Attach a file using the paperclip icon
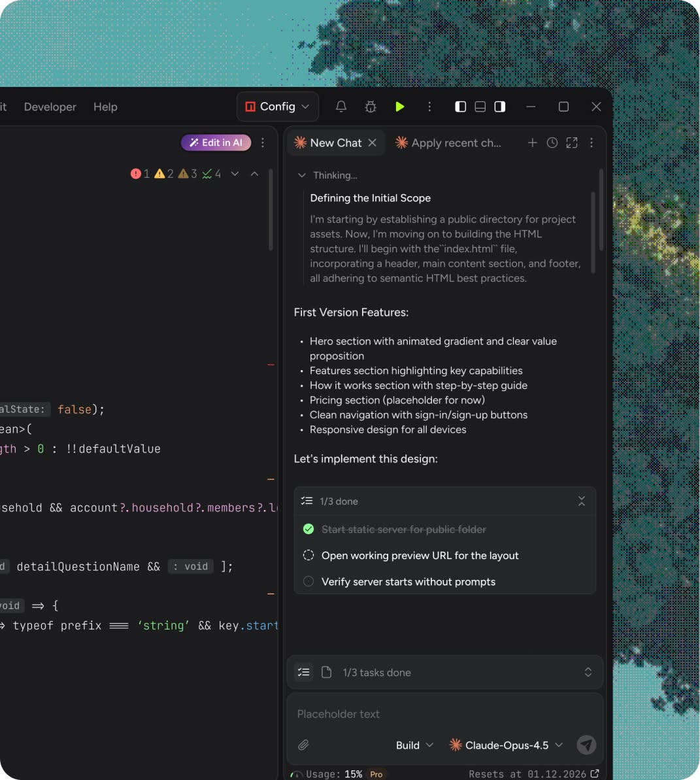Image resolution: width=700 pixels, height=780 pixels. (303, 745)
